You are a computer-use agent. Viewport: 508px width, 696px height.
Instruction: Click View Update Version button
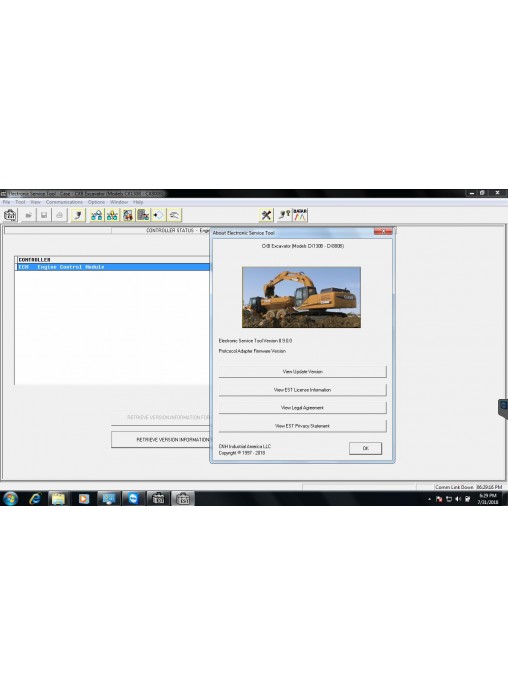coord(302,372)
